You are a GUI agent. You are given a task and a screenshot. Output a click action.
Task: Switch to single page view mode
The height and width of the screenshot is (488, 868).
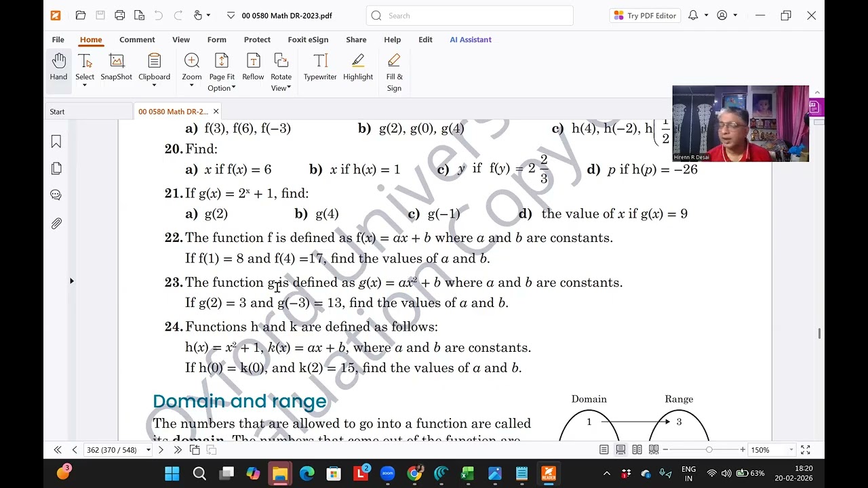[604, 450]
